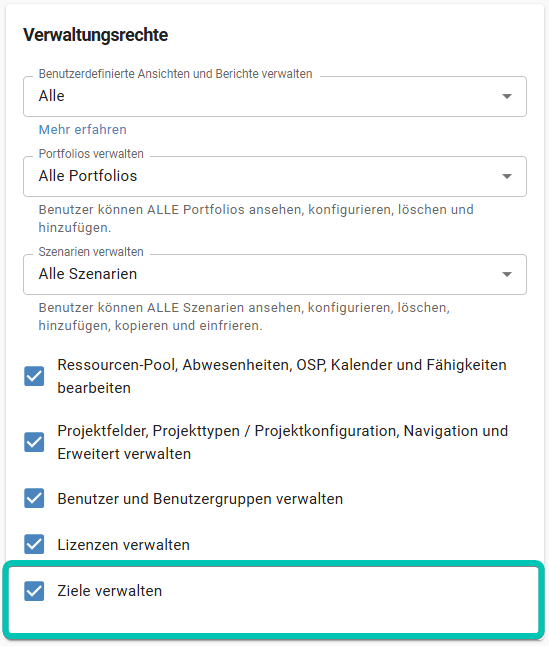Viewport: 549px width, 646px height.
Task: Expand the Portfolios verwalten dropdown arrow
Action: [507, 176]
